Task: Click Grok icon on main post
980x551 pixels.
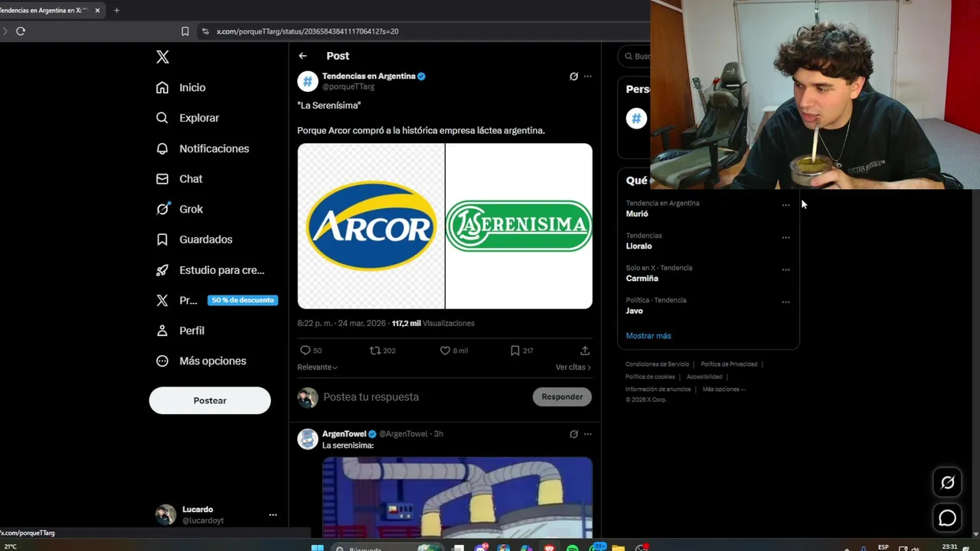Action: coord(573,77)
